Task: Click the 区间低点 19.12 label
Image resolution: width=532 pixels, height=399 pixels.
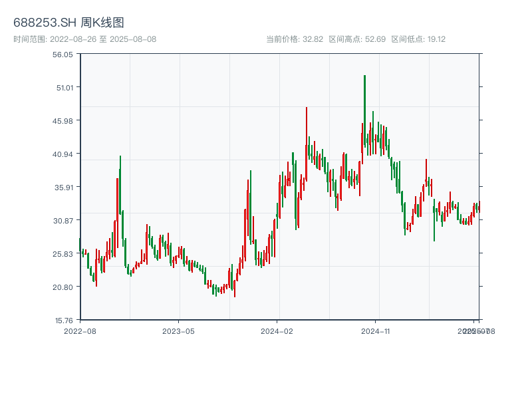Action: pos(418,39)
